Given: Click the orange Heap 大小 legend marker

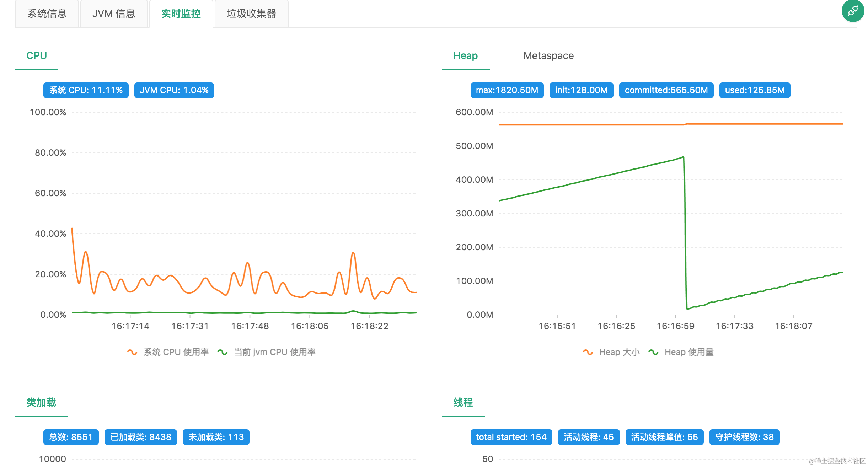Looking at the screenshot, I should tap(588, 352).
